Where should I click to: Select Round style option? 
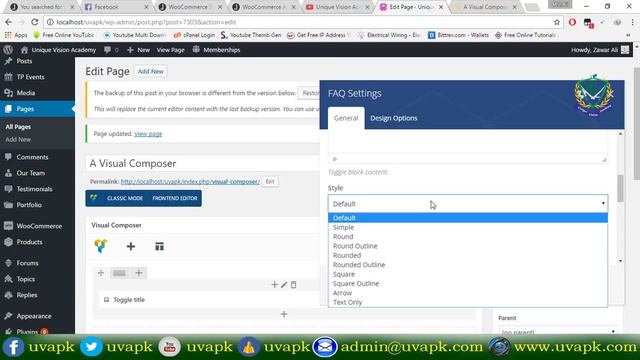pos(468,236)
